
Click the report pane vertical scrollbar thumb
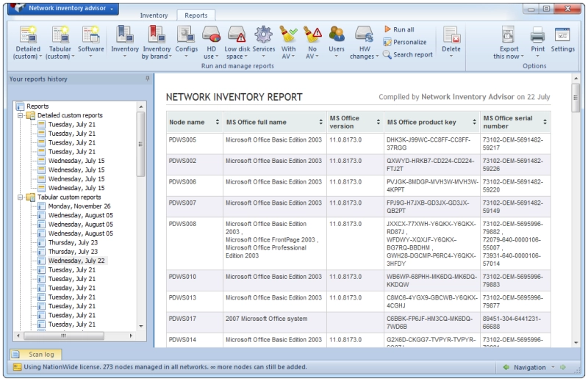[x=576, y=98]
